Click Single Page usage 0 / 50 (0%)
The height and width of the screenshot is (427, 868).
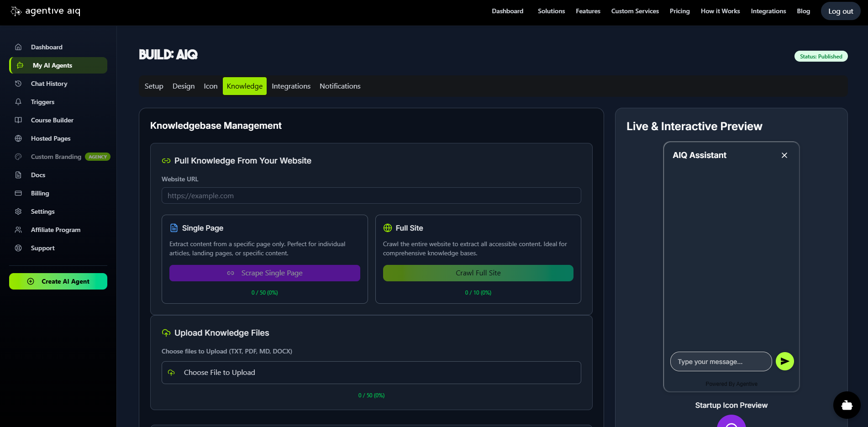point(265,293)
